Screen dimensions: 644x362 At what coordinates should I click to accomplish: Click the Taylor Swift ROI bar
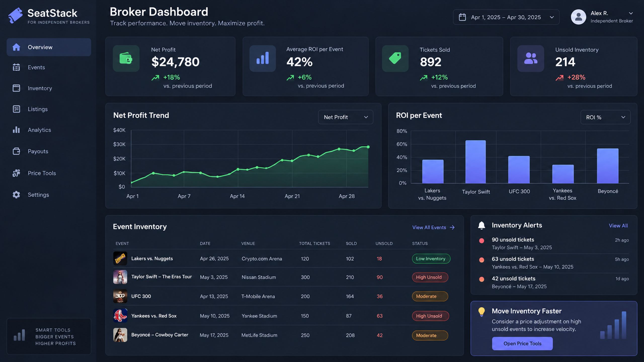coord(475,162)
